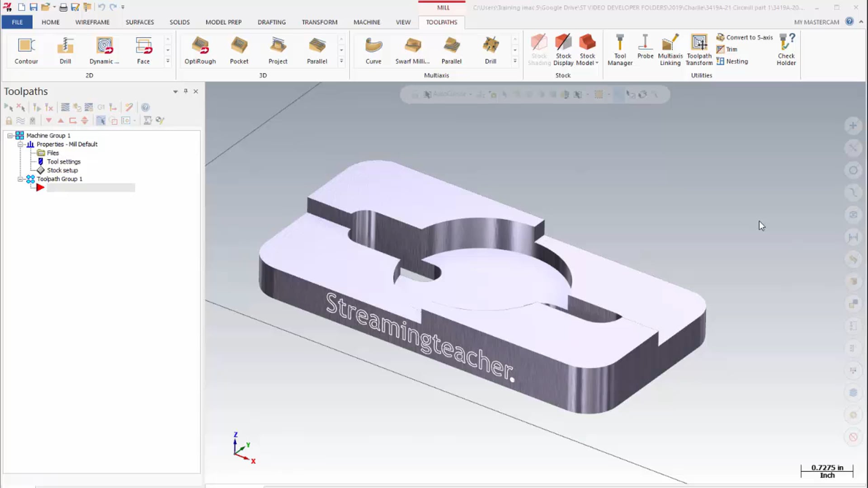Choose the multiaxis Curve toolpath
Viewport: 868px width, 488px height.
click(x=373, y=51)
